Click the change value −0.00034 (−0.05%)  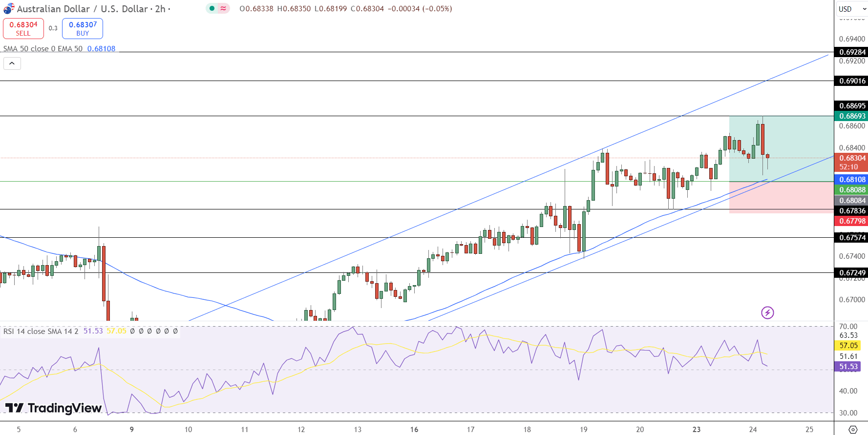(420, 9)
